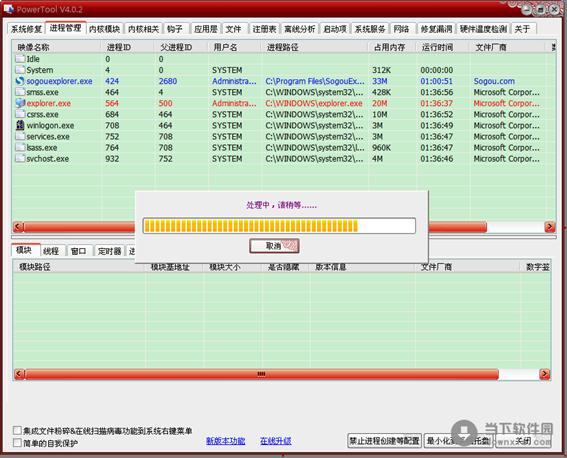Click the Idle process icon

point(20,59)
